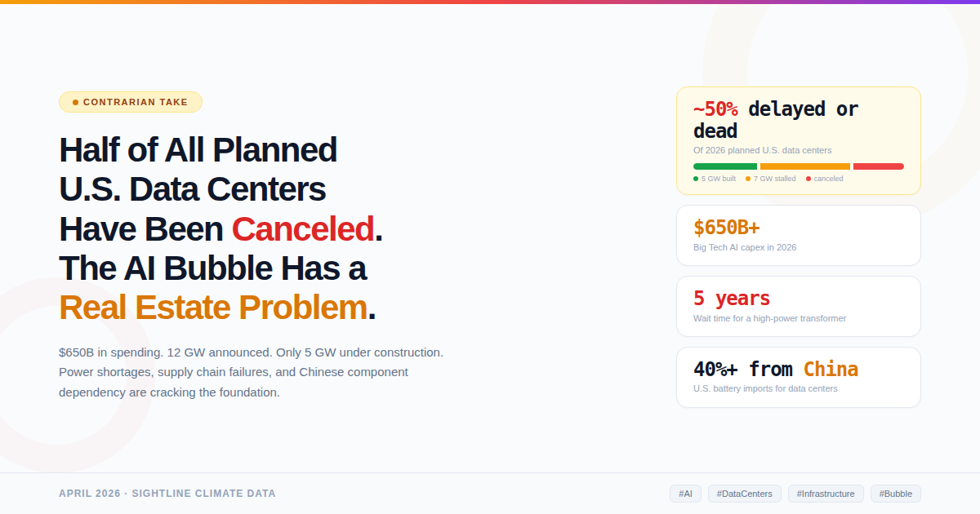Select the 40%+ from China card

coord(799,377)
